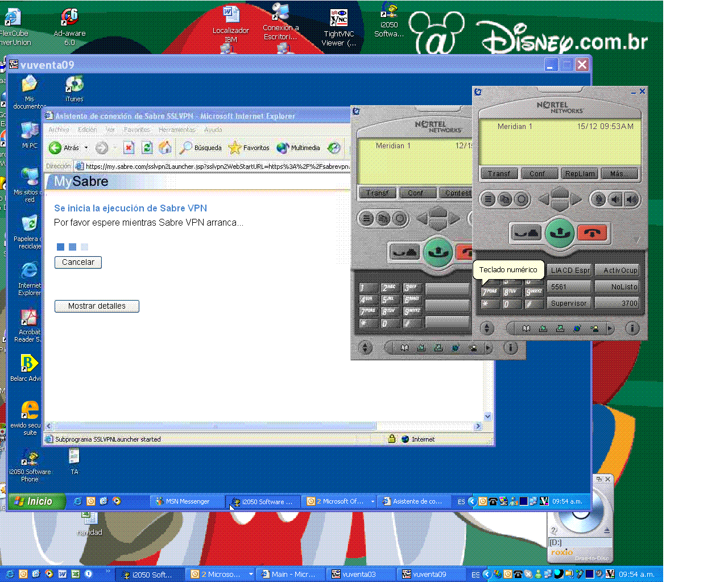Click the Cancelar button on the Sabre VPN page
Screen dimensions: 728x582
[78, 263]
